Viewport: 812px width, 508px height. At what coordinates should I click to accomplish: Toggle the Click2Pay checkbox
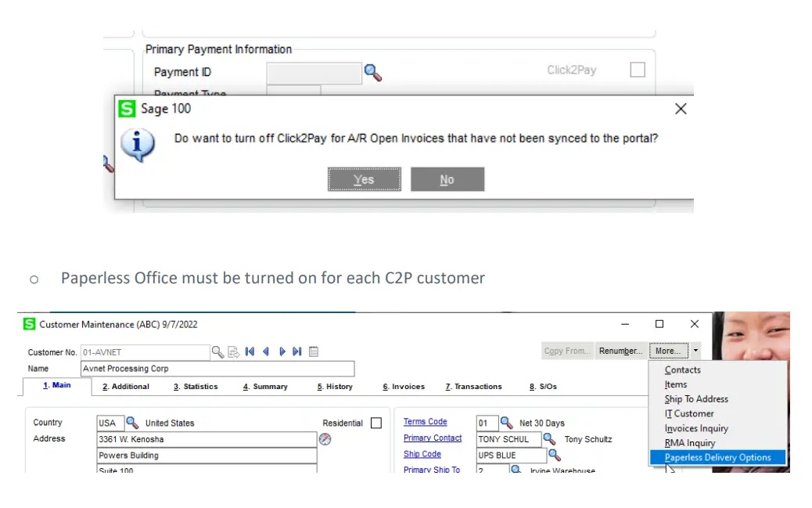[638, 69]
